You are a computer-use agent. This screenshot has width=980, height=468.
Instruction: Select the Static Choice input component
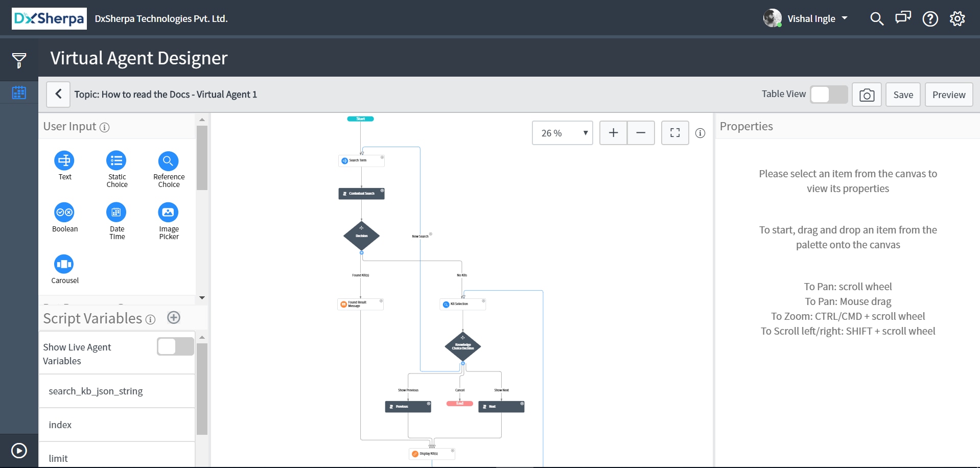pyautogui.click(x=116, y=161)
